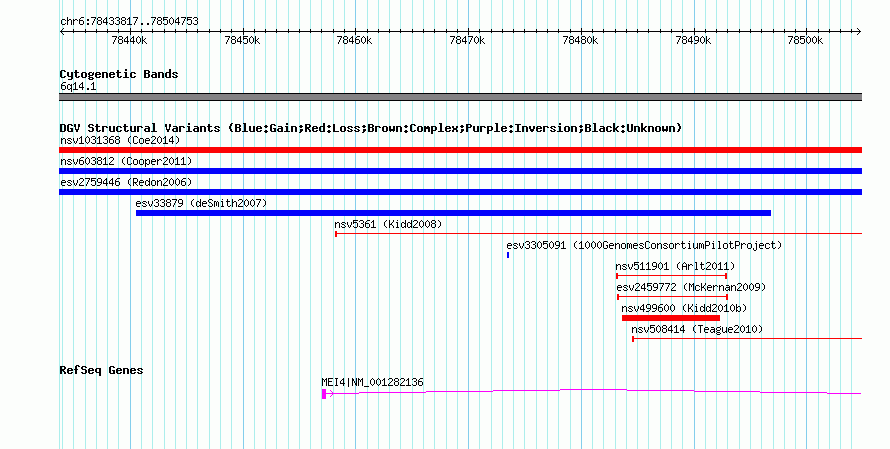Click the label esv3305091 (1000GenomesConsortiumPilotProject)
Screen dimensions: 890x449
[644, 245]
